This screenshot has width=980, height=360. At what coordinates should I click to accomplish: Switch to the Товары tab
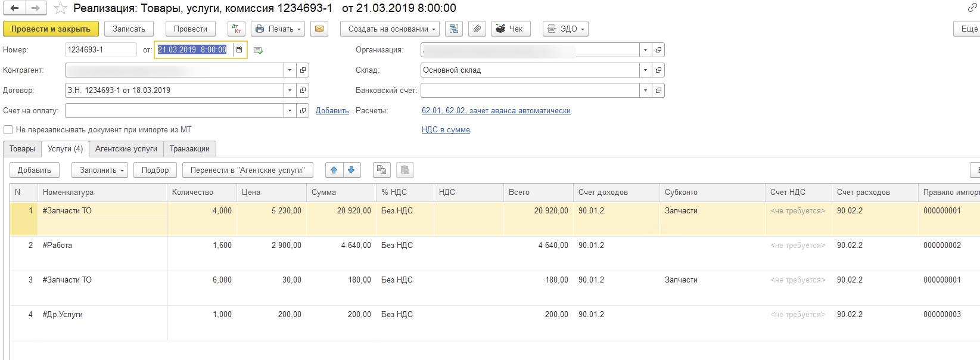(x=22, y=149)
